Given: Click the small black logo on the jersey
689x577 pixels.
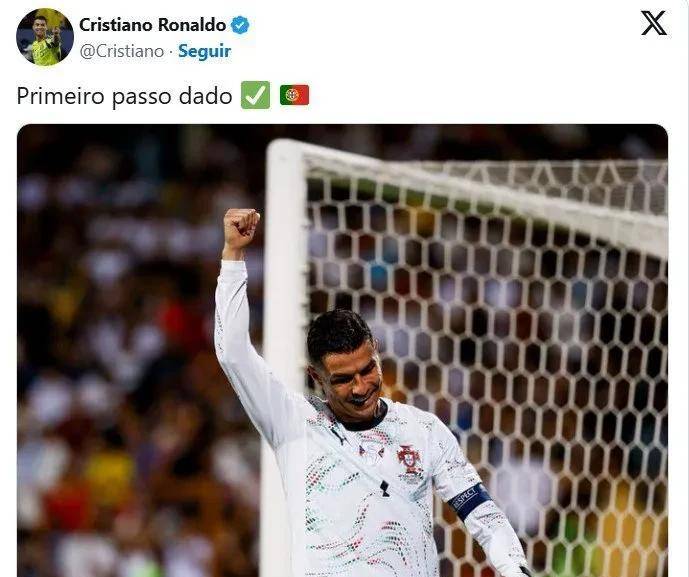Looking at the screenshot, I should 385,488.
